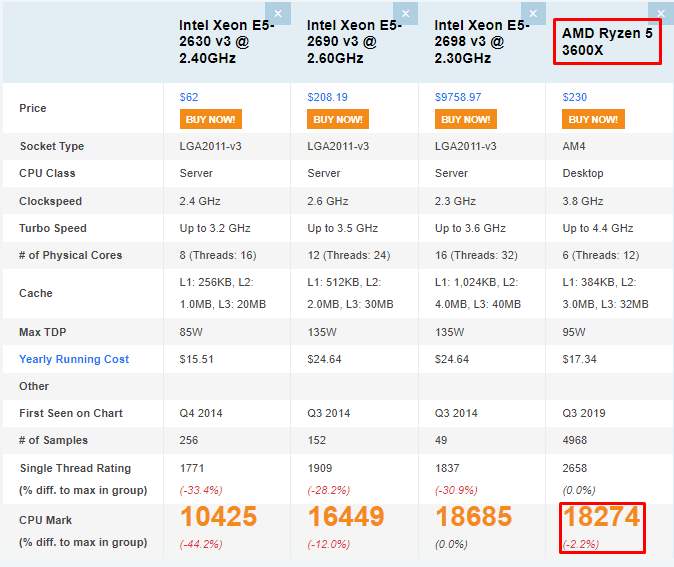Click the single thread rating 1909

319,468
